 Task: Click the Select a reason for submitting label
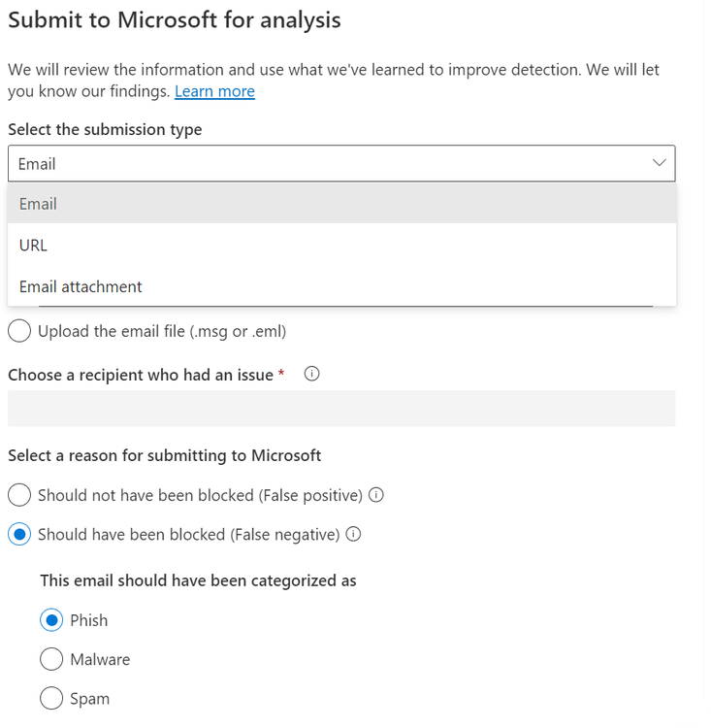point(165,455)
